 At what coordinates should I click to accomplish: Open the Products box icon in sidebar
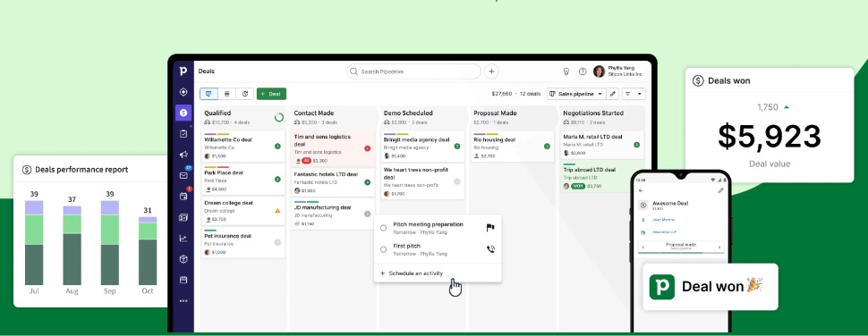click(x=183, y=258)
